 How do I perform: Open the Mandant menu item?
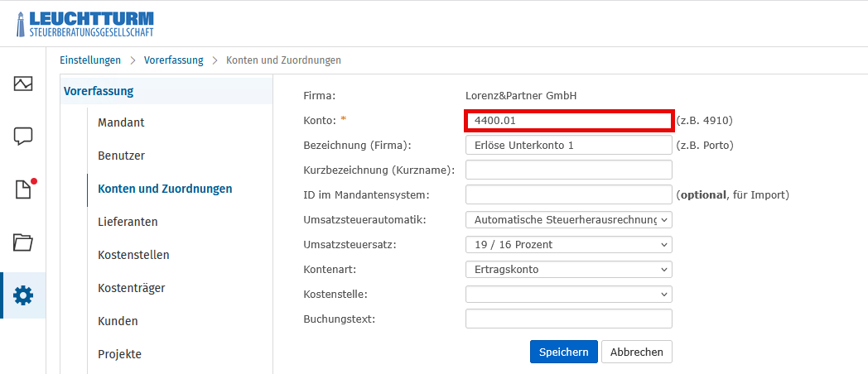121,122
